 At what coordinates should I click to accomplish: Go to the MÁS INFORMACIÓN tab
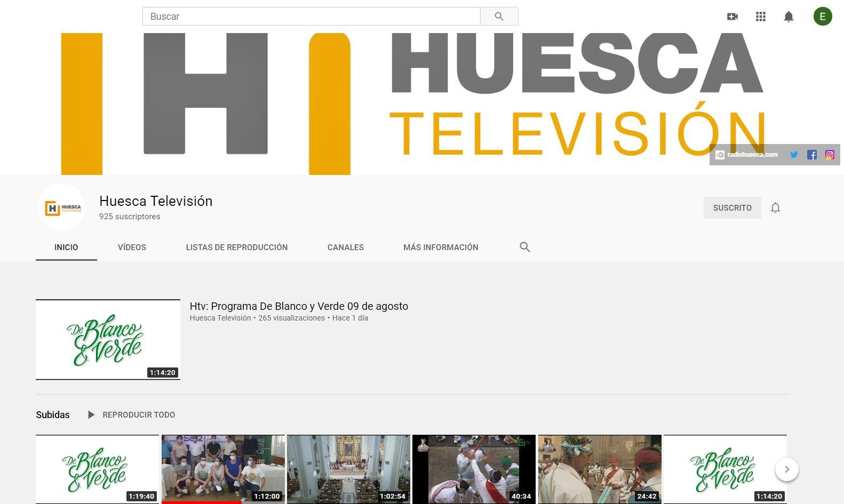point(441,247)
